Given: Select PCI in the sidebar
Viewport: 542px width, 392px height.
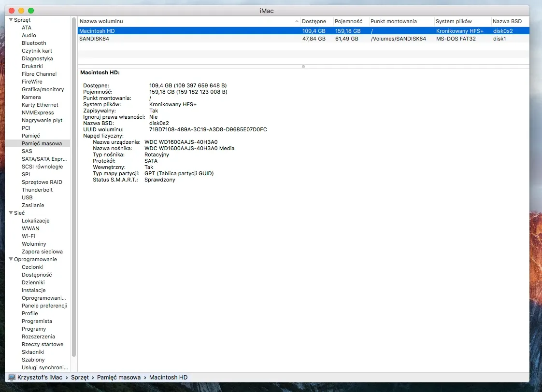Looking at the screenshot, I should click(26, 128).
